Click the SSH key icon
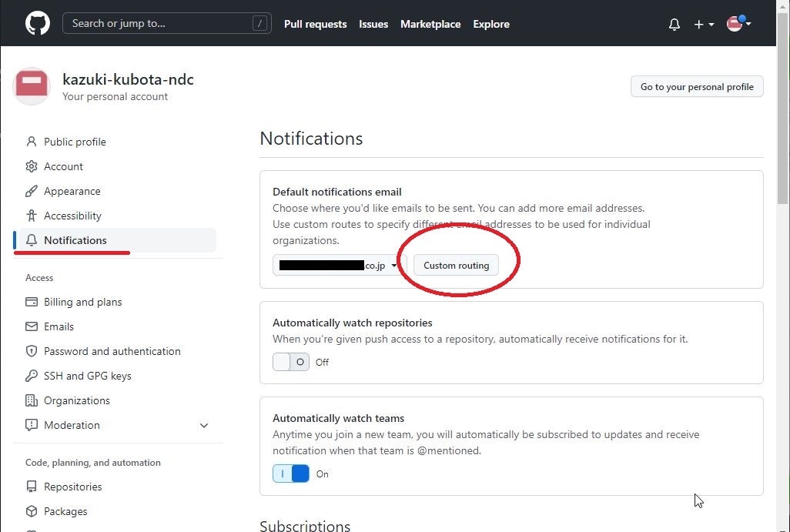Viewport: 790px width, 532px height. [32, 376]
